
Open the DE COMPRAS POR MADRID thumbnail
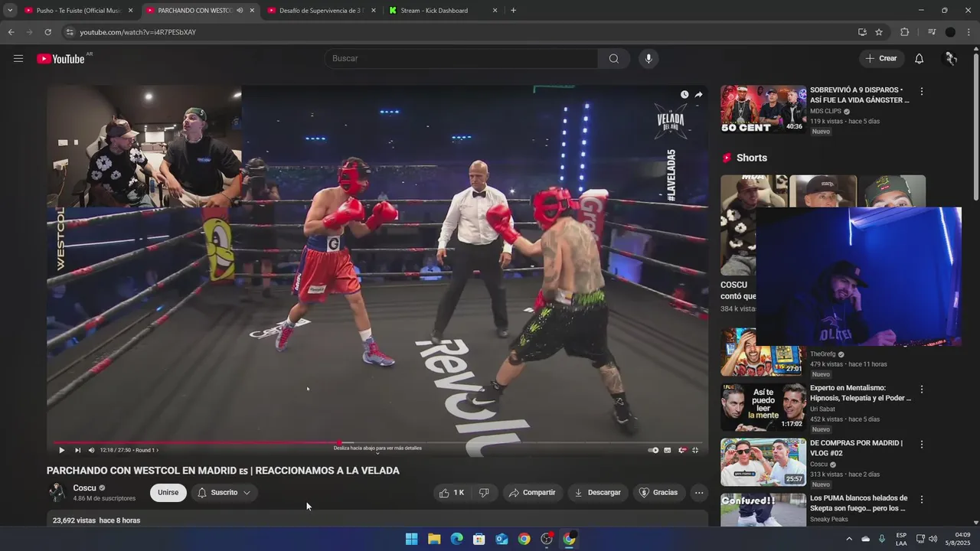pos(763,462)
